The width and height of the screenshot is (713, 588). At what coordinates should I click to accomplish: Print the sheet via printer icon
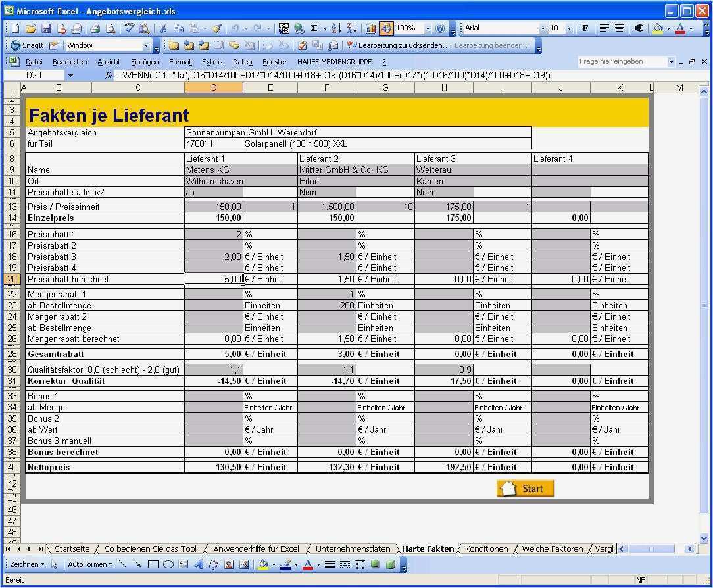(95, 28)
